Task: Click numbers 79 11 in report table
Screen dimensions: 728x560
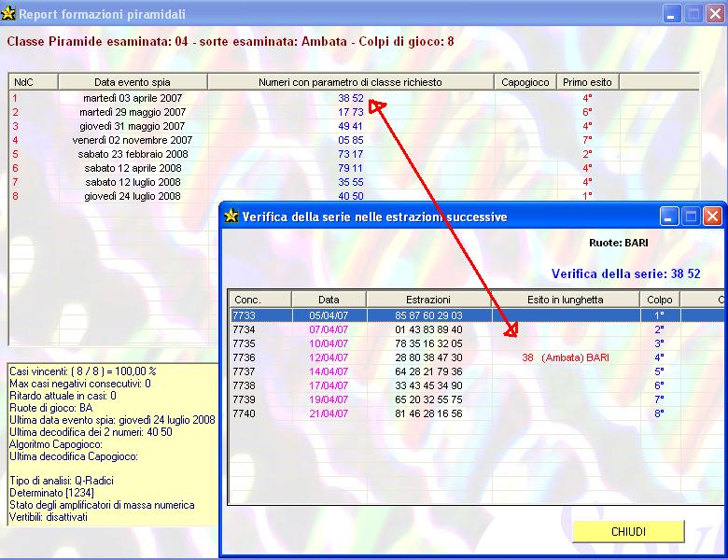Action: click(x=351, y=168)
